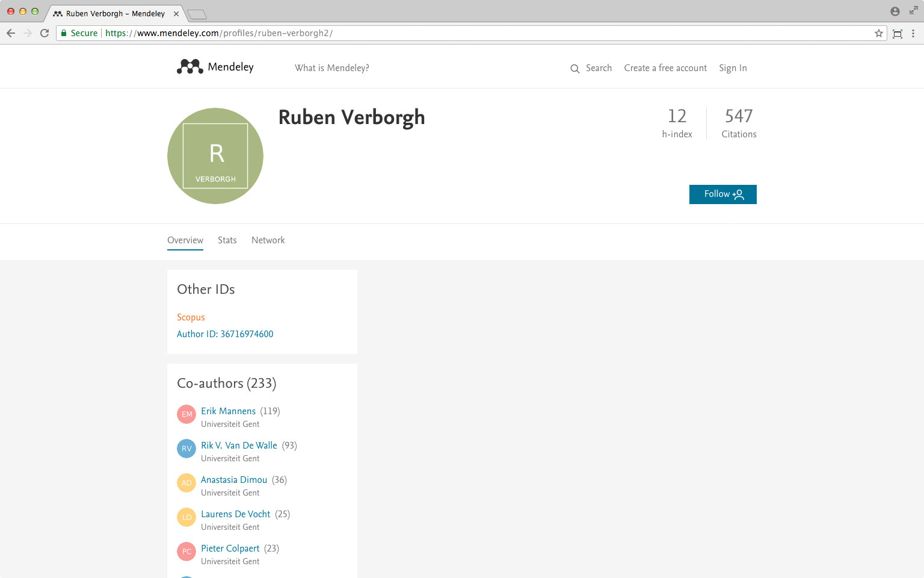924x578 pixels.
Task: Open a new browser tab
Action: pyautogui.click(x=197, y=14)
